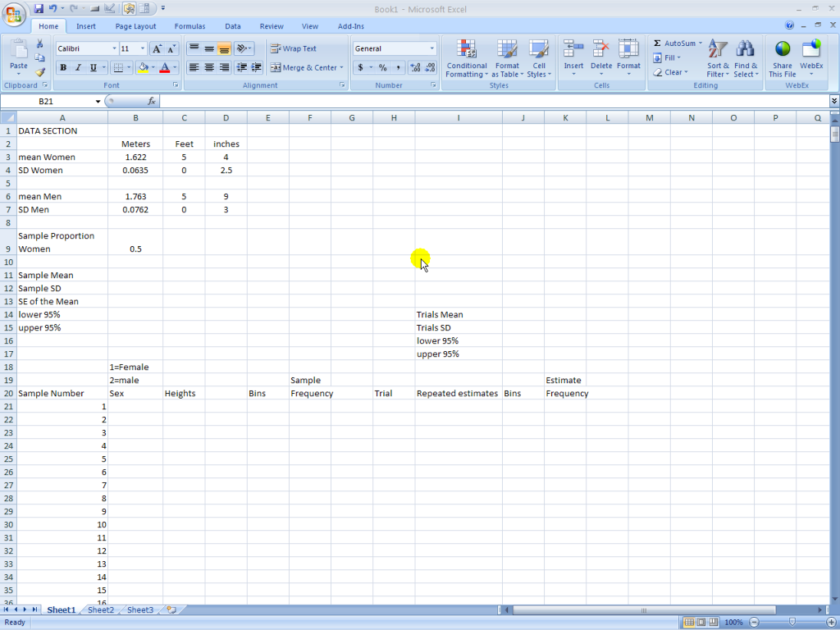Open the Sheet2 worksheet tab

click(x=101, y=610)
